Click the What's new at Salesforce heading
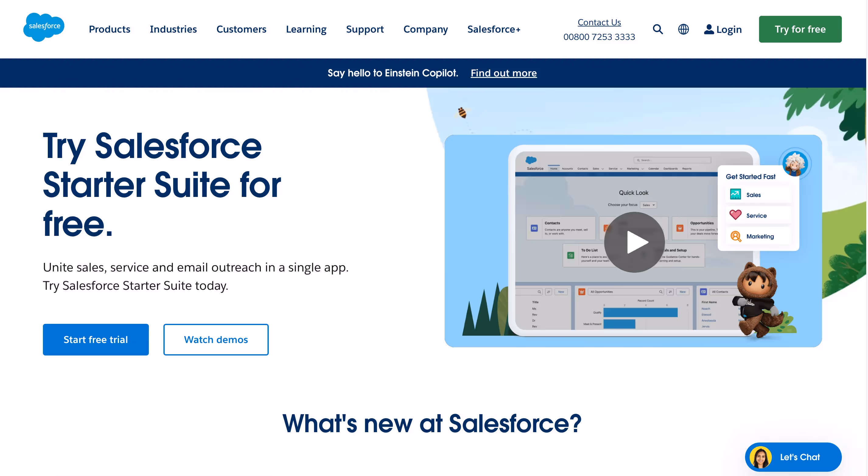Screen dimensions: 868x476 (x=432, y=423)
